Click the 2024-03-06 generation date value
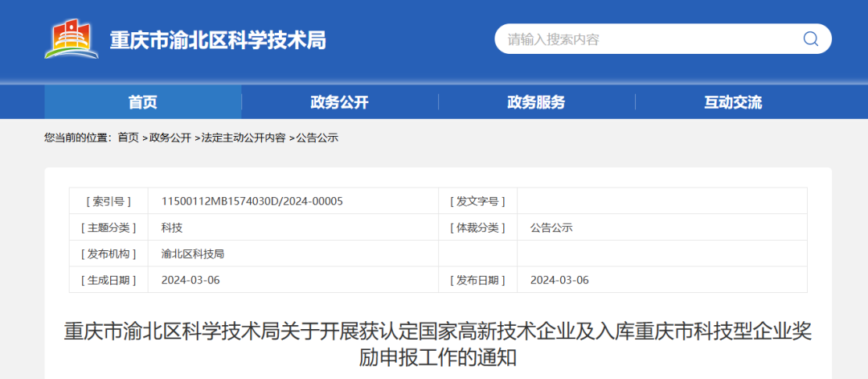 click(x=190, y=280)
